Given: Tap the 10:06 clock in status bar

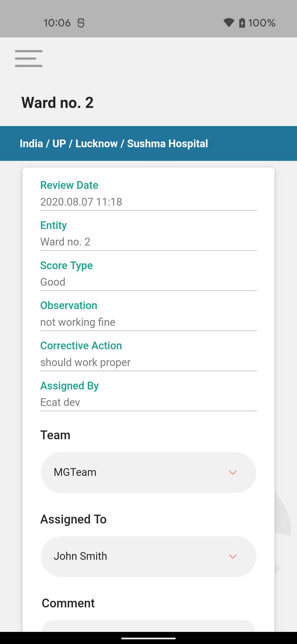Looking at the screenshot, I should (x=57, y=23).
